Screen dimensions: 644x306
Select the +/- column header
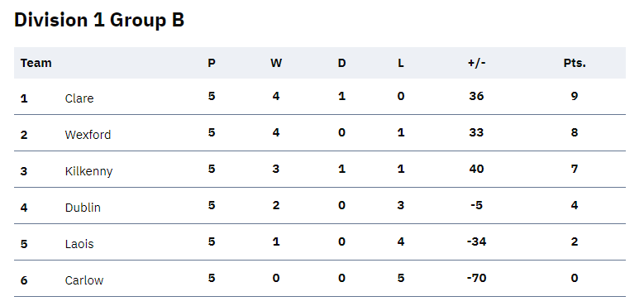[476, 63]
